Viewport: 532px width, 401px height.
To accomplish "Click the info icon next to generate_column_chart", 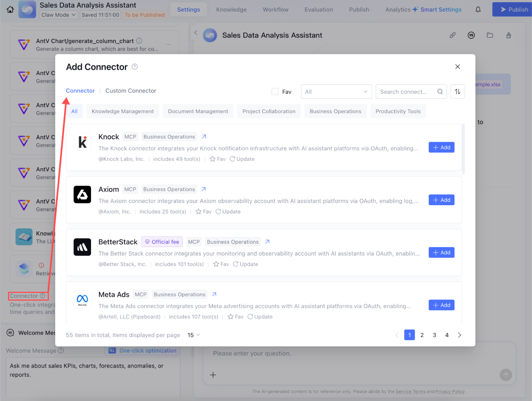I will [x=139, y=41].
